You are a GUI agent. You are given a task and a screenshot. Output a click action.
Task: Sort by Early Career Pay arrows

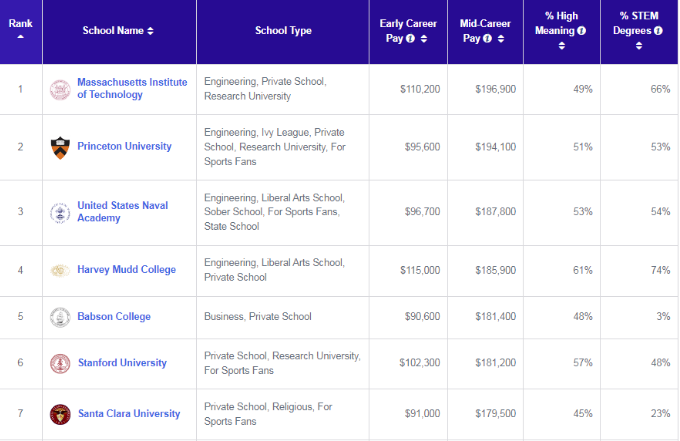pyautogui.click(x=424, y=39)
